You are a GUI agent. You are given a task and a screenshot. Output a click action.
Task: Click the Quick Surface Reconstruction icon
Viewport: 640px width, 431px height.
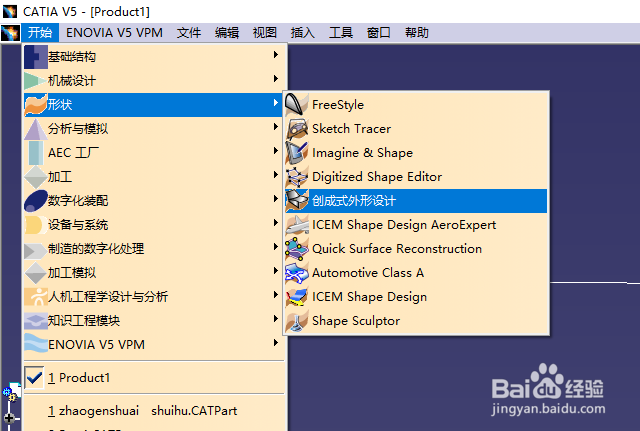pos(297,249)
